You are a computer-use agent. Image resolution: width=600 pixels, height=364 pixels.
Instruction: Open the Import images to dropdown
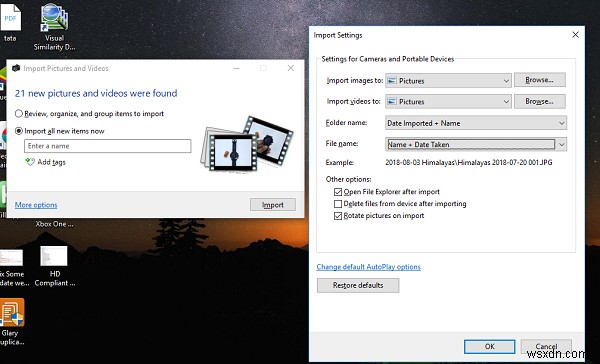pos(448,81)
